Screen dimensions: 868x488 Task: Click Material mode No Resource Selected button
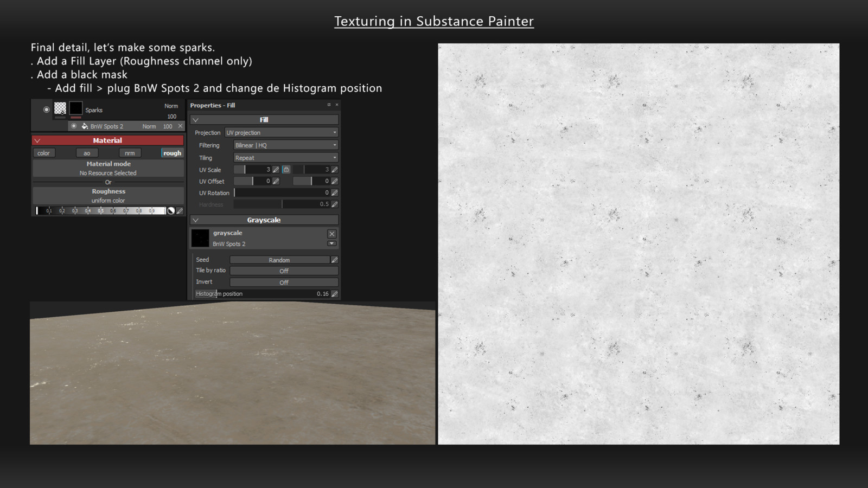point(108,169)
